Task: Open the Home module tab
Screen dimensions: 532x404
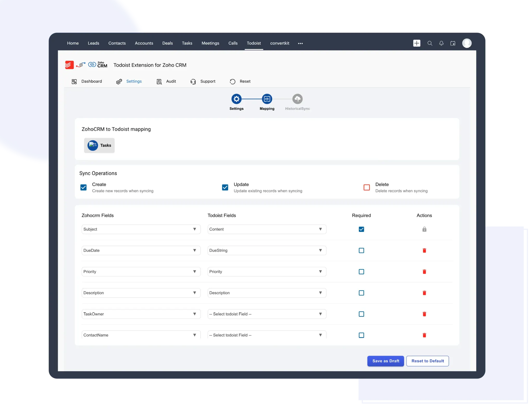Action: [73, 43]
